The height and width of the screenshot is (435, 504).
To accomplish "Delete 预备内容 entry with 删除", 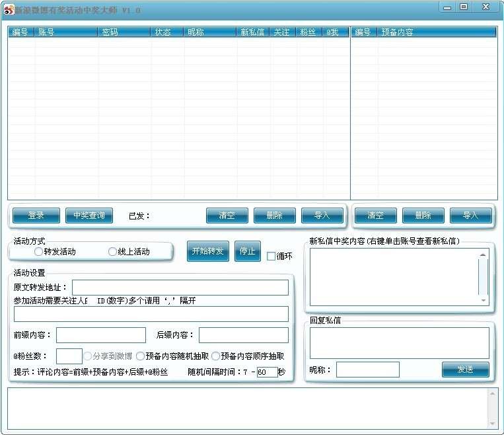I will pyautogui.click(x=423, y=216).
